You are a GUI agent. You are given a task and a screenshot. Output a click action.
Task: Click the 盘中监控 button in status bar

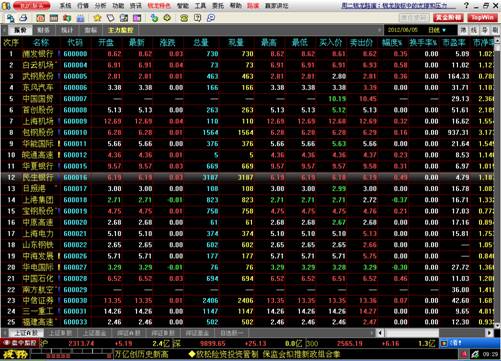[20, 343]
